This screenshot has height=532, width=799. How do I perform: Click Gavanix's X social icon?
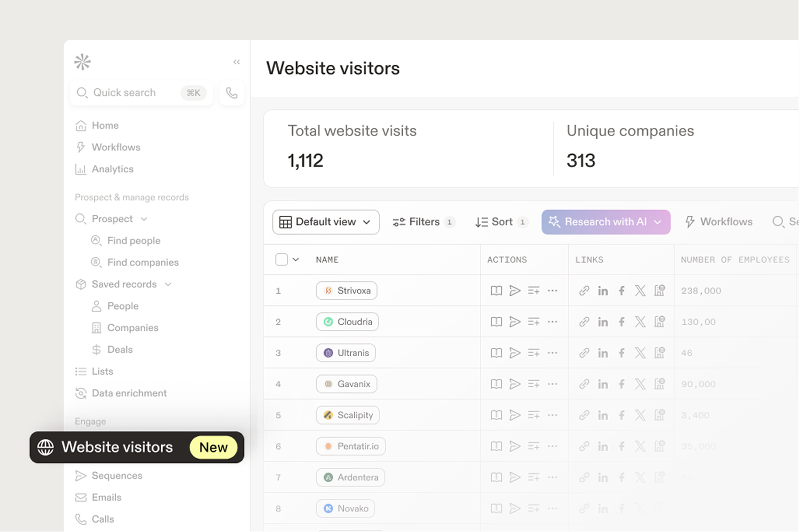coord(641,383)
